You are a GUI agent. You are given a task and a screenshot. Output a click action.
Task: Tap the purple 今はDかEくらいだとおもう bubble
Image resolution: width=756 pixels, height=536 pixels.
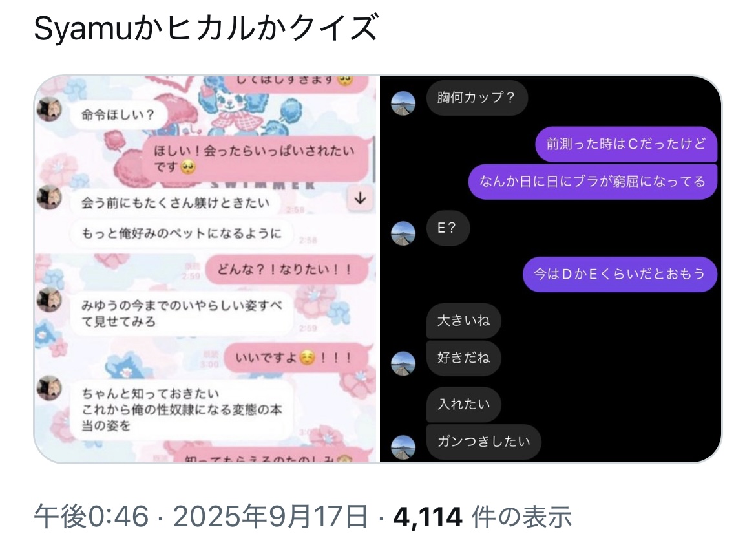(620, 274)
